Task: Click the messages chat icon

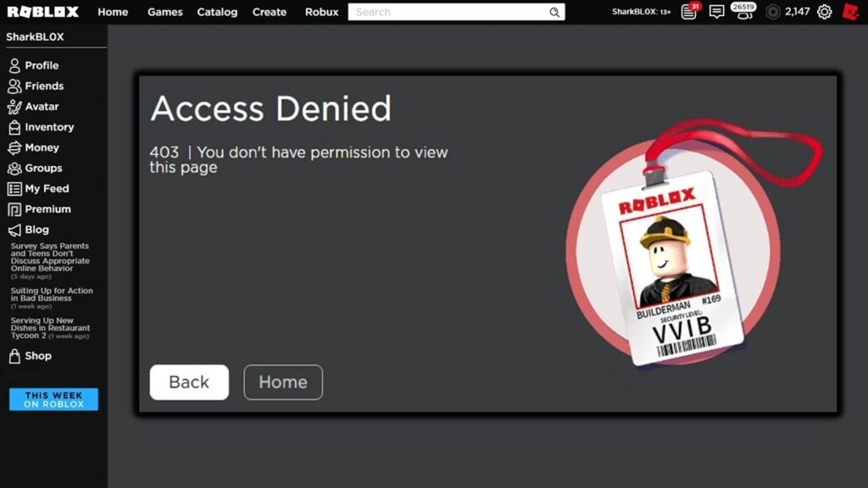Action: click(x=716, y=13)
